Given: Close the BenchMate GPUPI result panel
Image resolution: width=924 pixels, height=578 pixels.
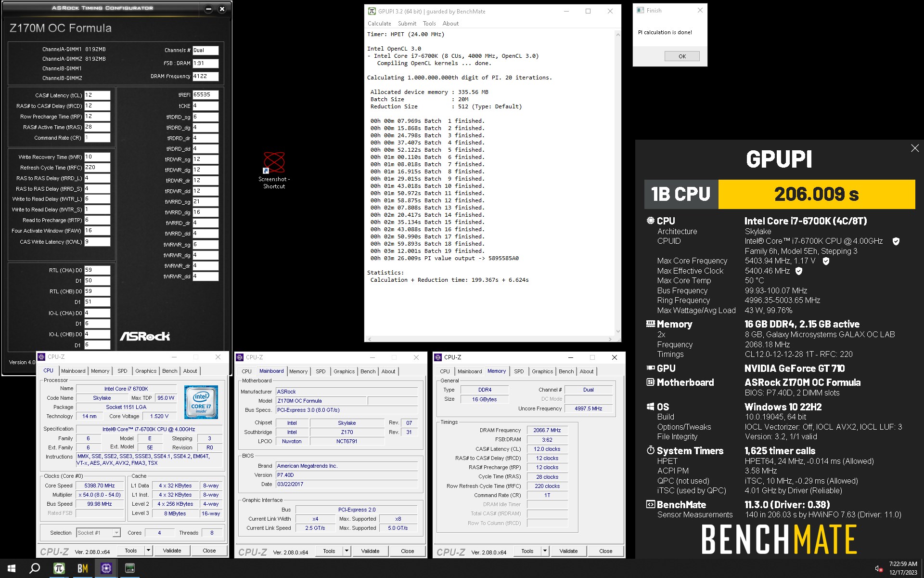Looking at the screenshot, I should [x=915, y=148].
